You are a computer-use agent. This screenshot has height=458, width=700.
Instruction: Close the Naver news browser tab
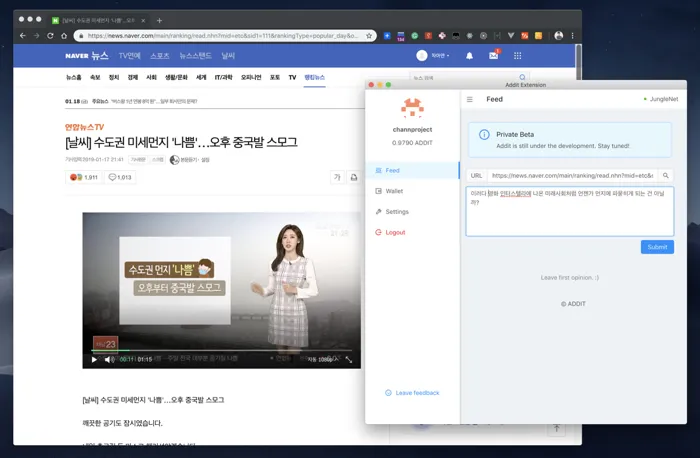click(x=143, y=21)
